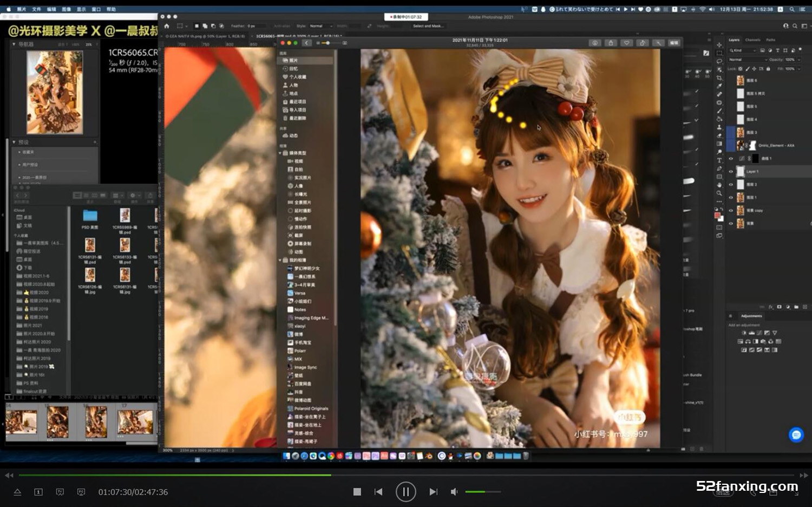Image resolution: width=812 pixels, height=507 pixels.
Task: Open the 帮助 menu in the menu bar
Action: 111,9
